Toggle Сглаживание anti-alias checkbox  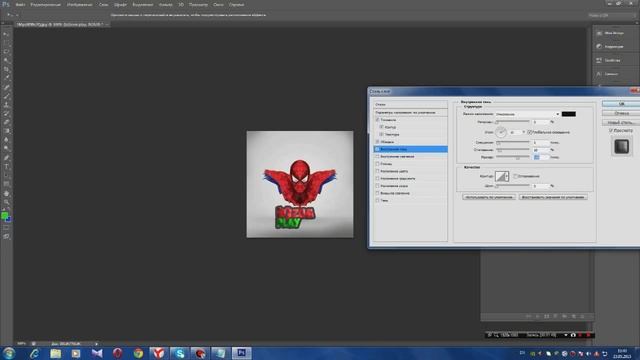click(x=516, y=176)
